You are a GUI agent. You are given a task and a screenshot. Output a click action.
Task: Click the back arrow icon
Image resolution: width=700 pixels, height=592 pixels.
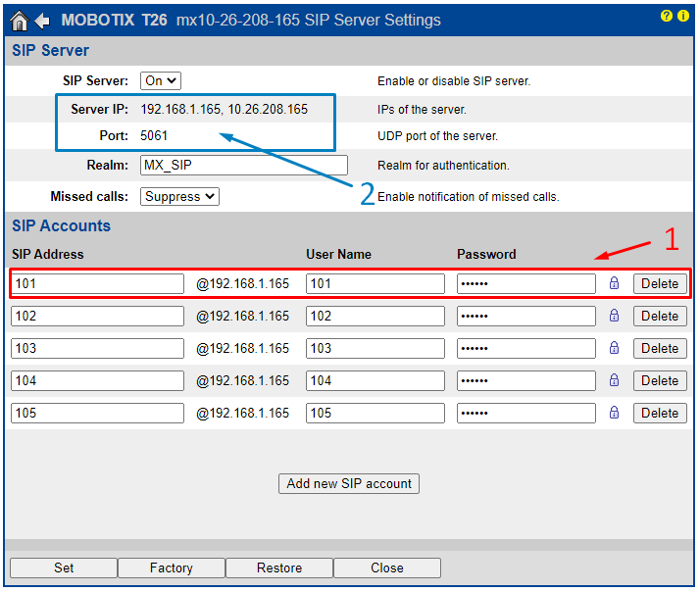pos(42,21)
